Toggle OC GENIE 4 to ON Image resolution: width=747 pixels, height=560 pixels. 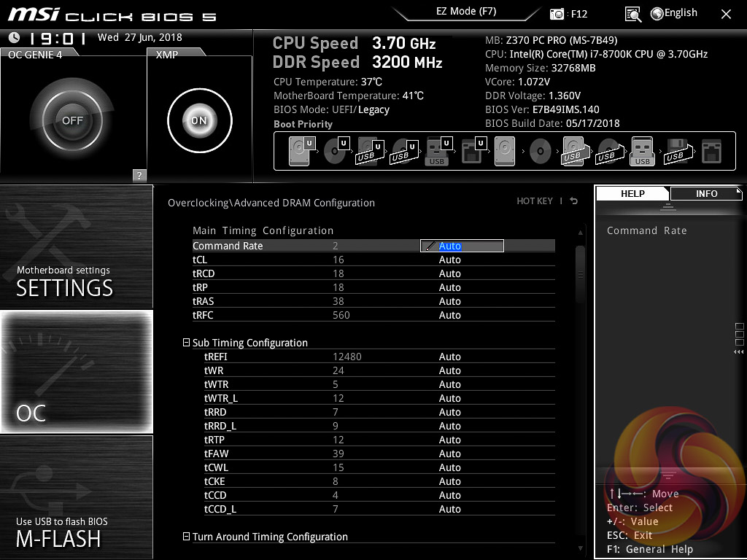coord(71,119)
